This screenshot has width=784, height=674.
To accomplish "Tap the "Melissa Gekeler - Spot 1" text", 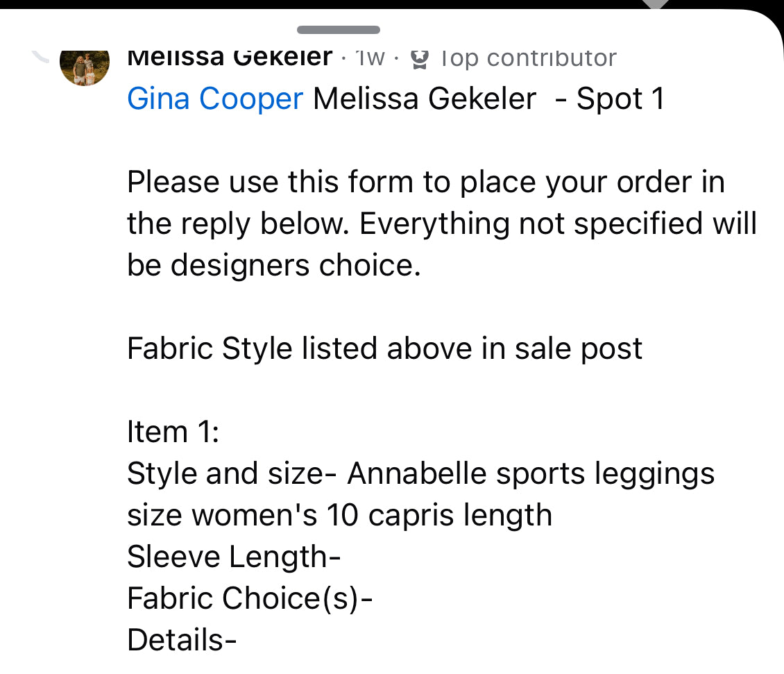I will pos(488,99).
